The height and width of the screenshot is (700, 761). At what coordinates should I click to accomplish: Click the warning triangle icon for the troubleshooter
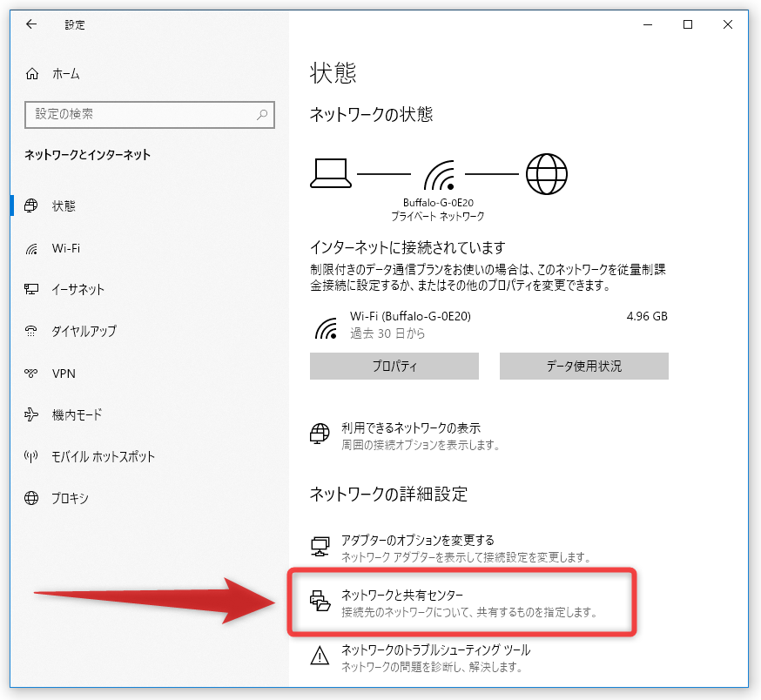click(320, 656)
